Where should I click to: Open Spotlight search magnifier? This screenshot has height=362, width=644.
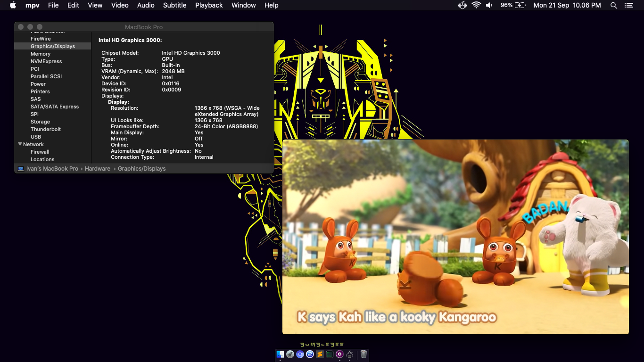click(614, 5)
